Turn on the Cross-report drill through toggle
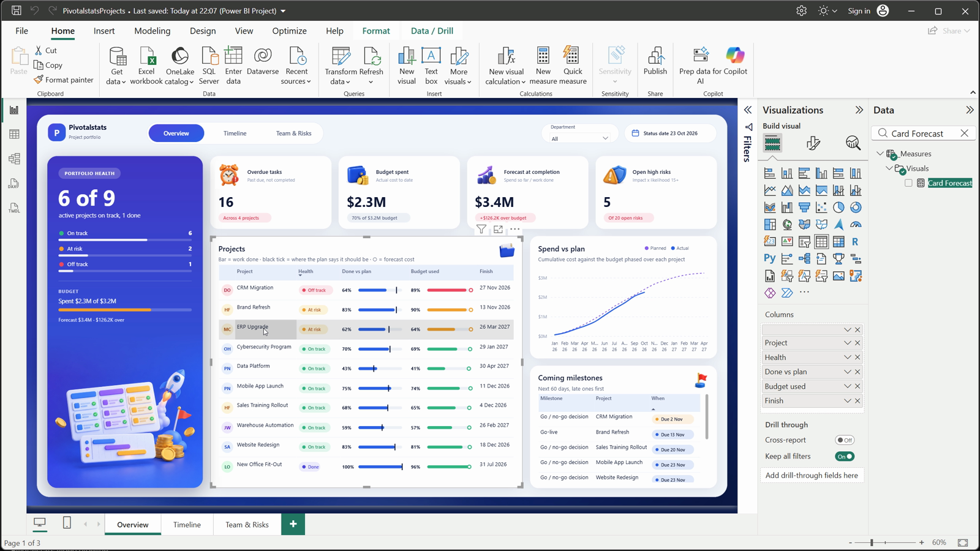The image size is (980, 551). click(x=845, y=440)
